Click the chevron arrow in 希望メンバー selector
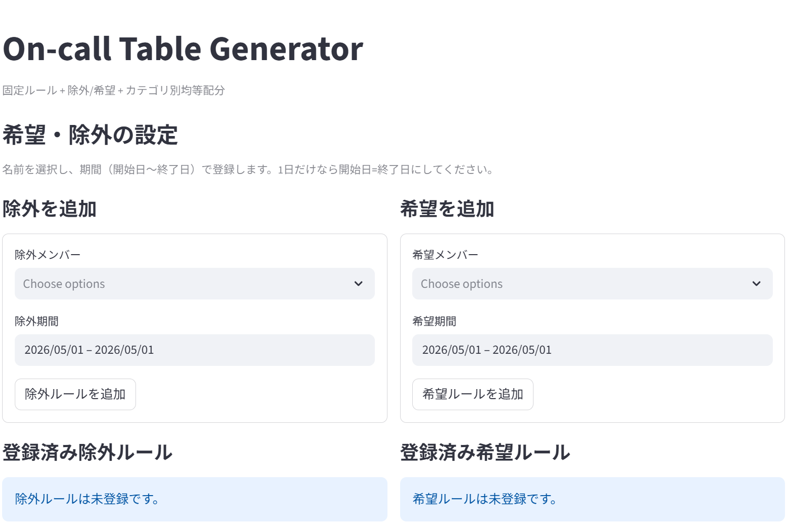 pyautogui.click(x=756, y=284)
